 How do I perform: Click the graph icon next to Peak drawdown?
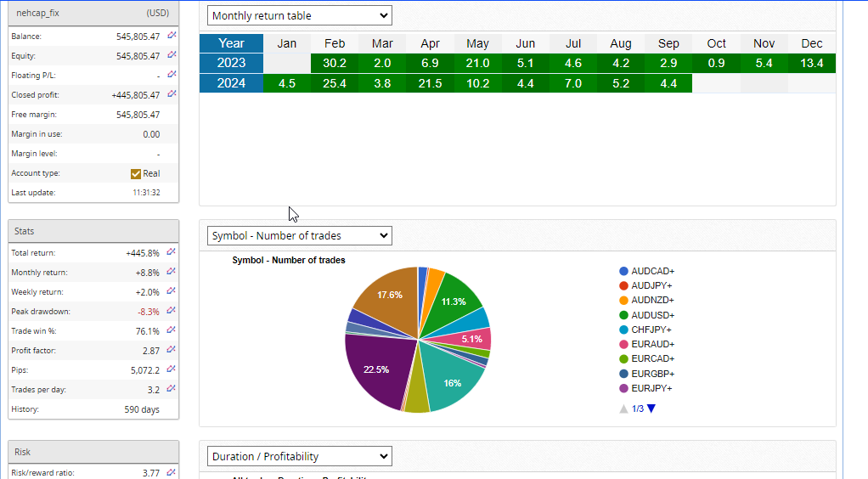(172, 311)
